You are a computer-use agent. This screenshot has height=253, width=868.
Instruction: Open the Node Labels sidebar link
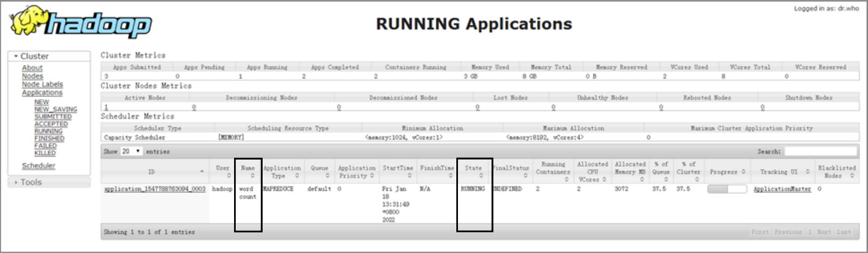(x=42, y=84)
